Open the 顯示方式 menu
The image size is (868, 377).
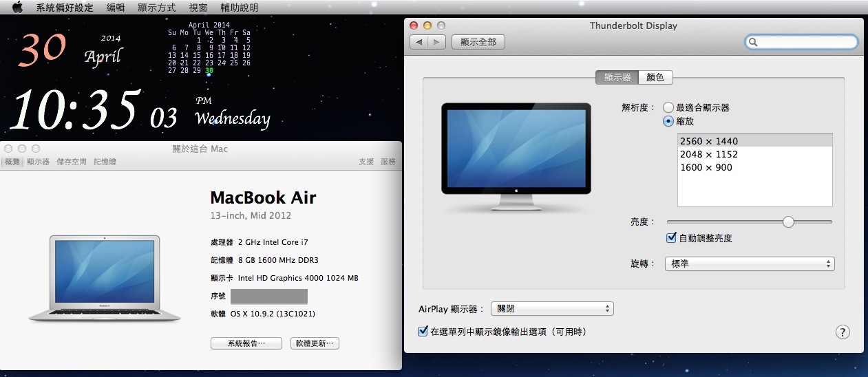[x=157, y=8]
